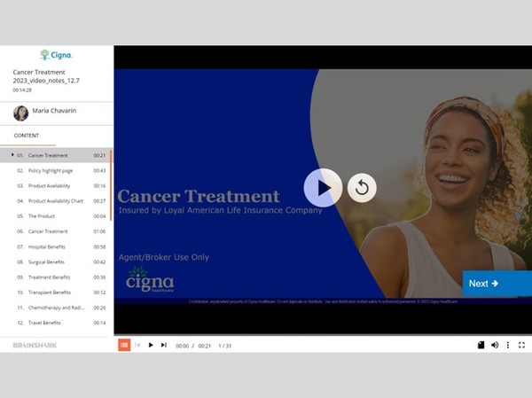Click the Brainshark logo link

click(35, 345)
